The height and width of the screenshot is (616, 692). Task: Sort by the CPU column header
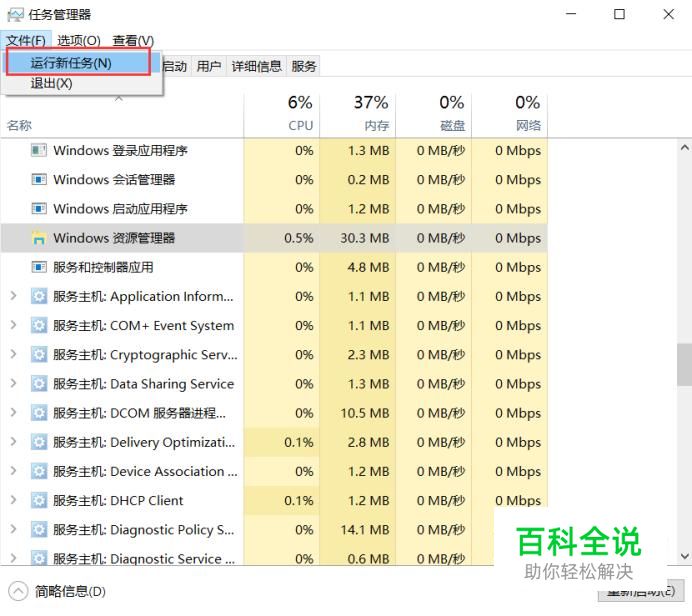point(282,116)
